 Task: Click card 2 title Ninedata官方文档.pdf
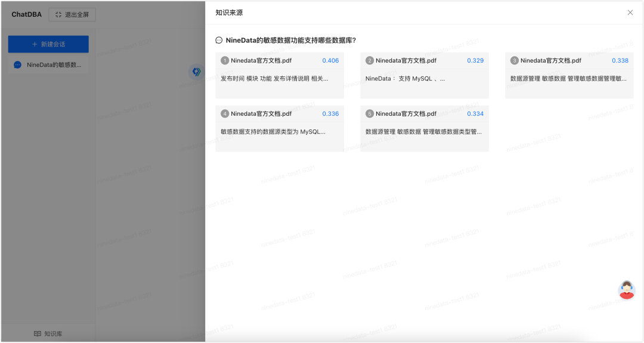click(x=406, y=60)
